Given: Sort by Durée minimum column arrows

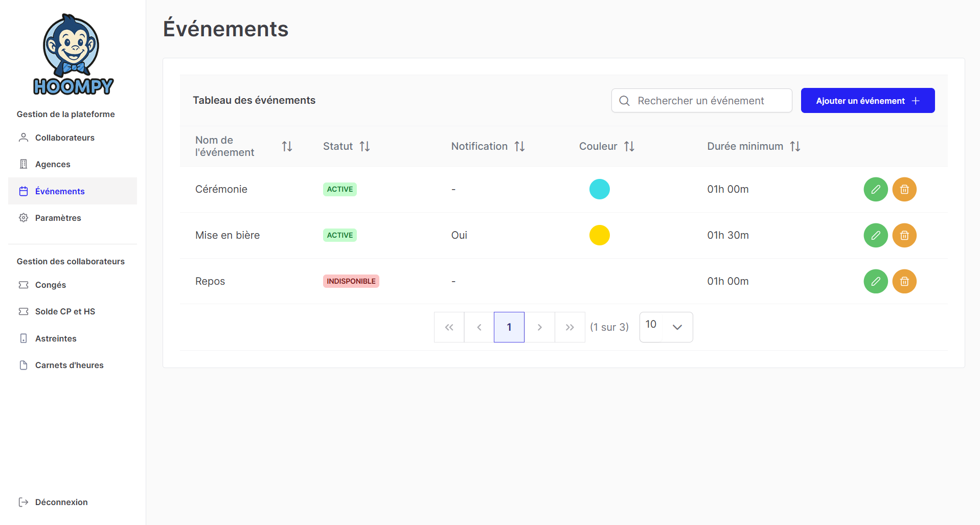Looking at the screenshot, I should pyautogui.click(x=794, y=147).
